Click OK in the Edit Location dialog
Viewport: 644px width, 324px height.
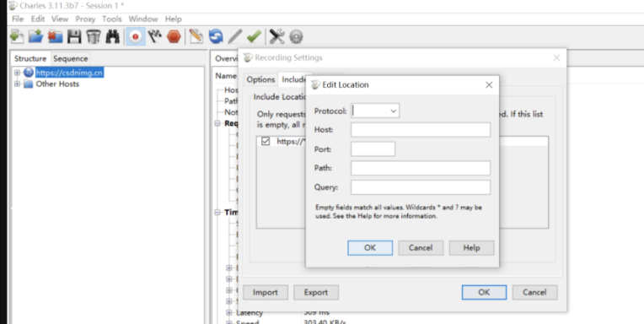370,248
